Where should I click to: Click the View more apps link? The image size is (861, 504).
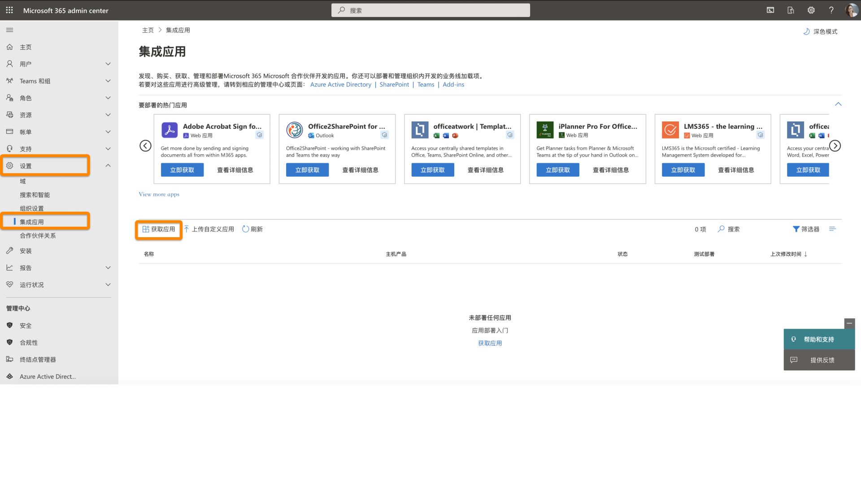(159, 194)
